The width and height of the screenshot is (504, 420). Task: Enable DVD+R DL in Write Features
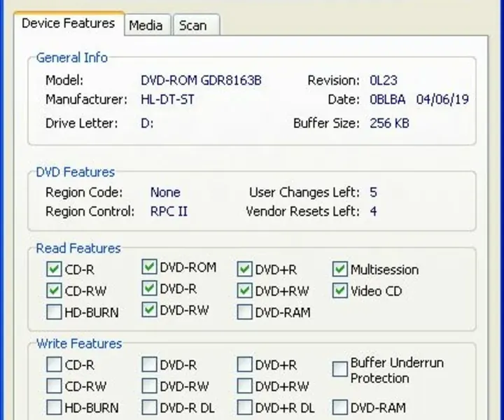[x=244, y=407]
